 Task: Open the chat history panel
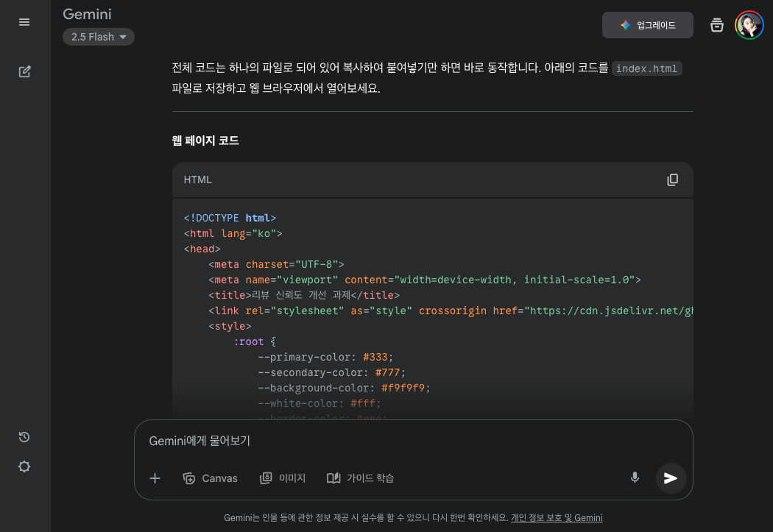click(x=24, y=436)
